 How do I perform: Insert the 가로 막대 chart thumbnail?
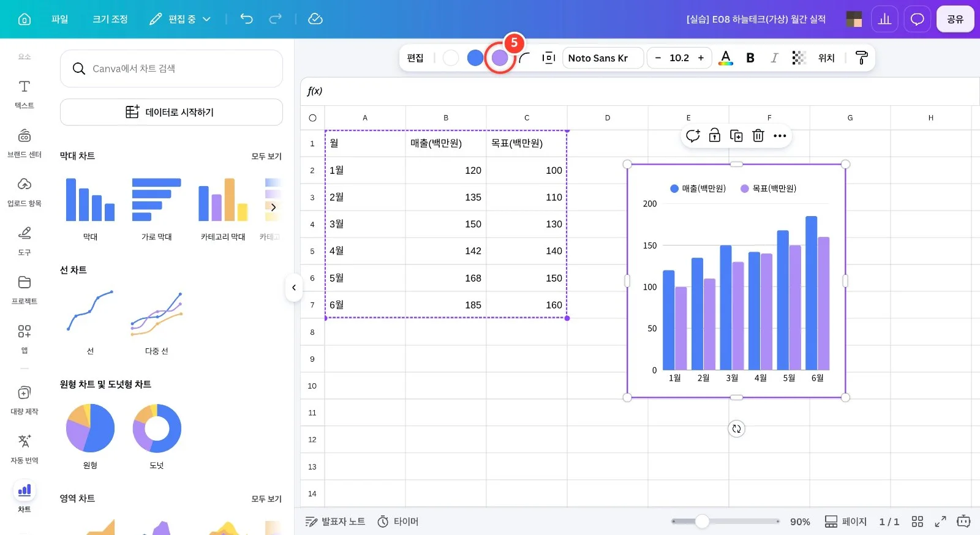tap(157, 200)
